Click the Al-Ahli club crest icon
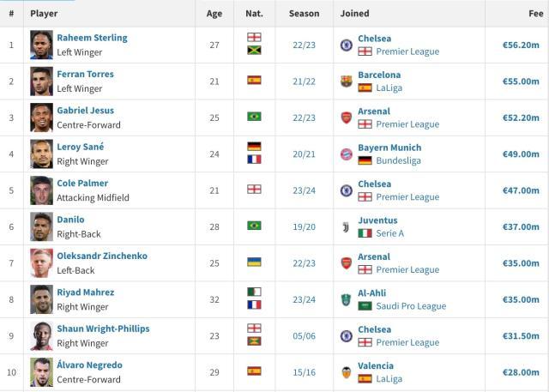549x392 pixels. [346, 299]
